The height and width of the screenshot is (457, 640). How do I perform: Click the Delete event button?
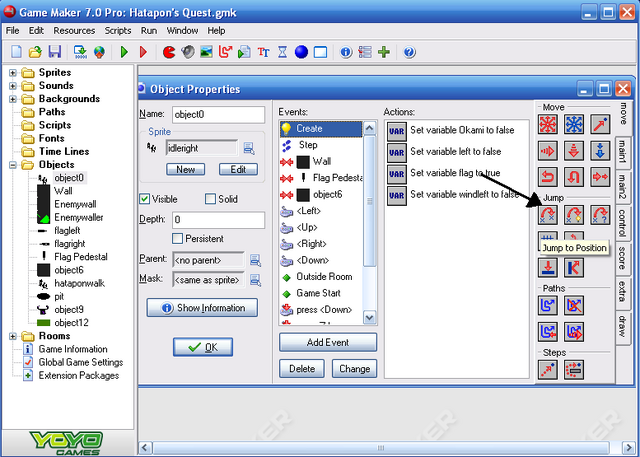(302, 368)
